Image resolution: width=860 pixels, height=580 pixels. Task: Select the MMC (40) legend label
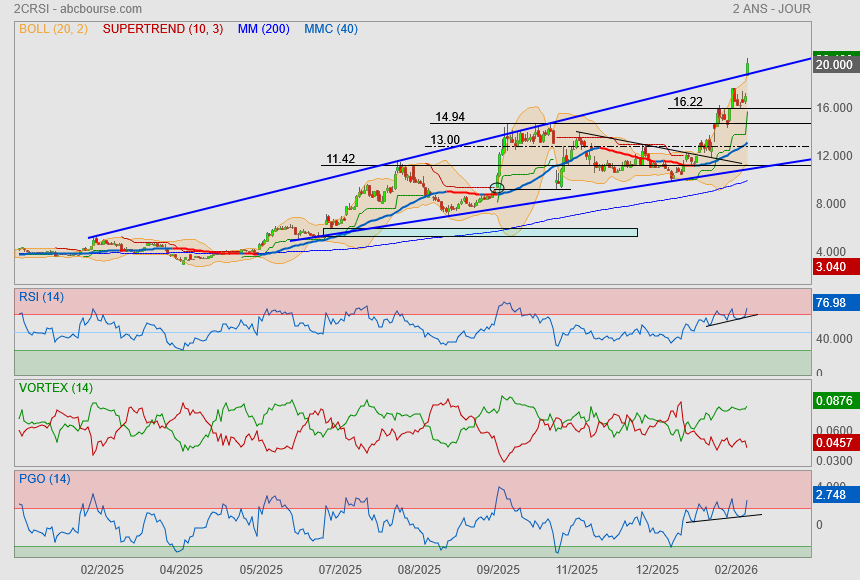click(x=330, y=29)
